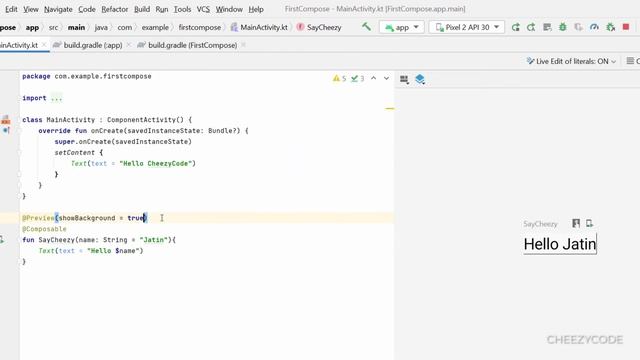640x360 pixels.
Task: Stop the running app with red square
Action: [626, 27]
